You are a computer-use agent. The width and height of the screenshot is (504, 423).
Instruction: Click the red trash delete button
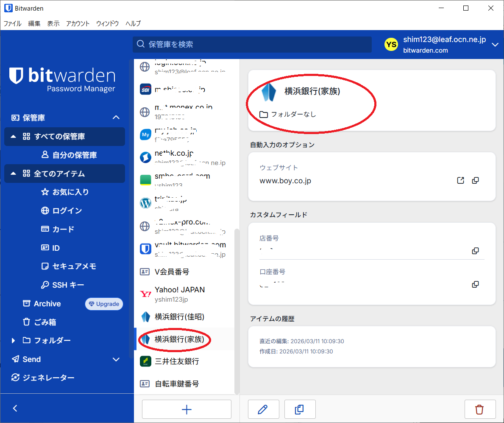[479, 409]
